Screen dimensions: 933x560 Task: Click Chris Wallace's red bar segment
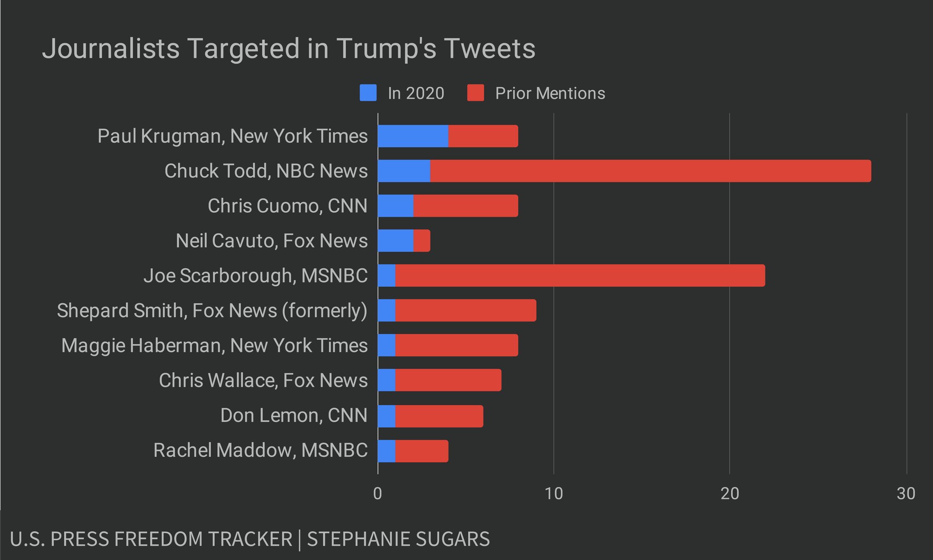point(449,380)
